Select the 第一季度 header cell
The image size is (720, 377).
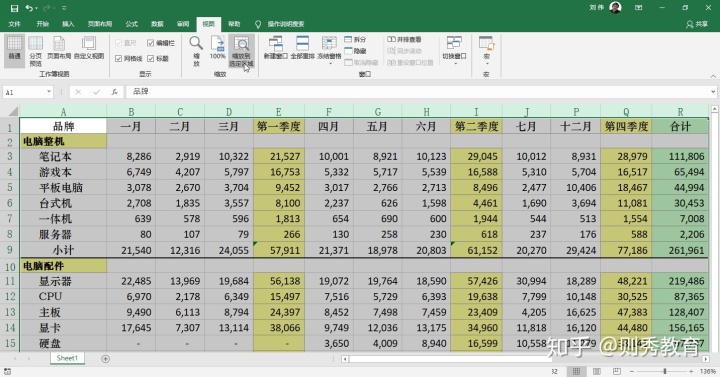tap(279, 126)
